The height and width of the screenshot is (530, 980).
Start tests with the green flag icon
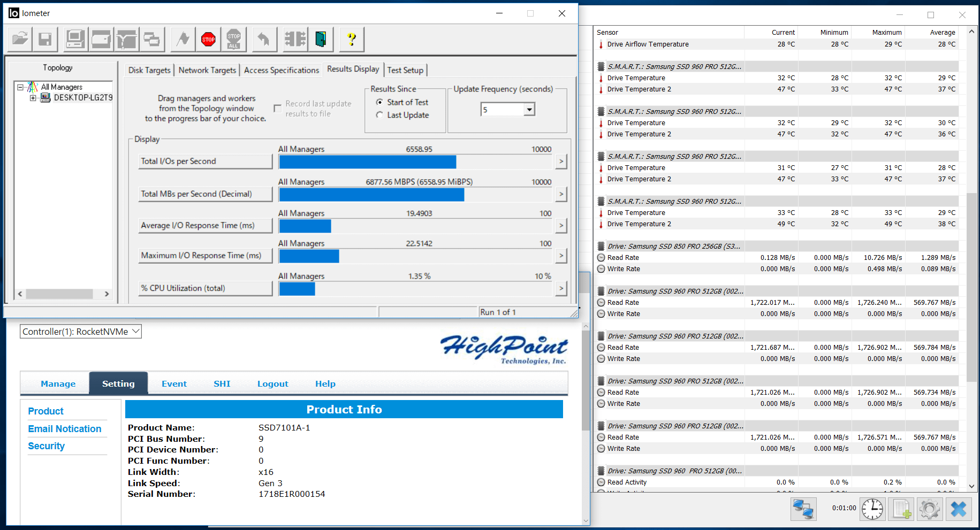pos(183,39)
